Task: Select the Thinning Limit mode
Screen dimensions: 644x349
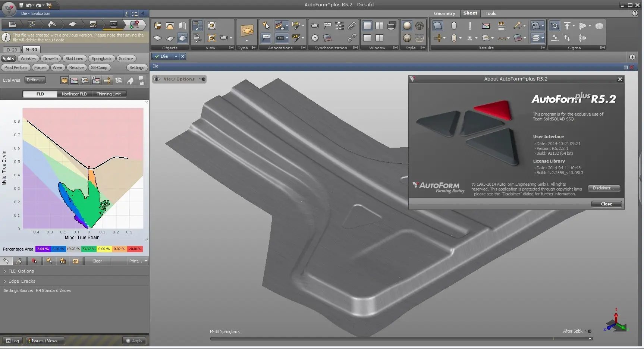Action: 109,94
